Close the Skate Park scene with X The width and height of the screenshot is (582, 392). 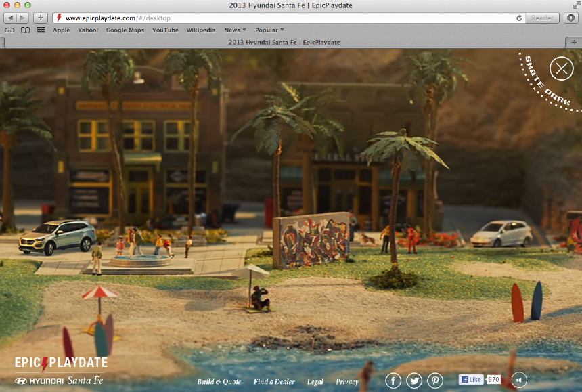tap(561, 68)
